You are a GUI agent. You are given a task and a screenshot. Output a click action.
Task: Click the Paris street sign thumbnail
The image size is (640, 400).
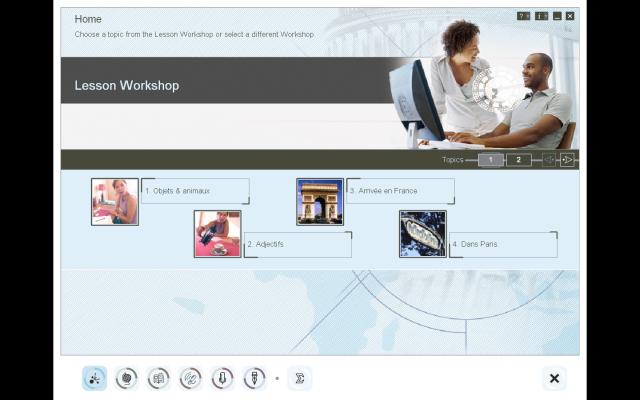(x=423, y=234)
